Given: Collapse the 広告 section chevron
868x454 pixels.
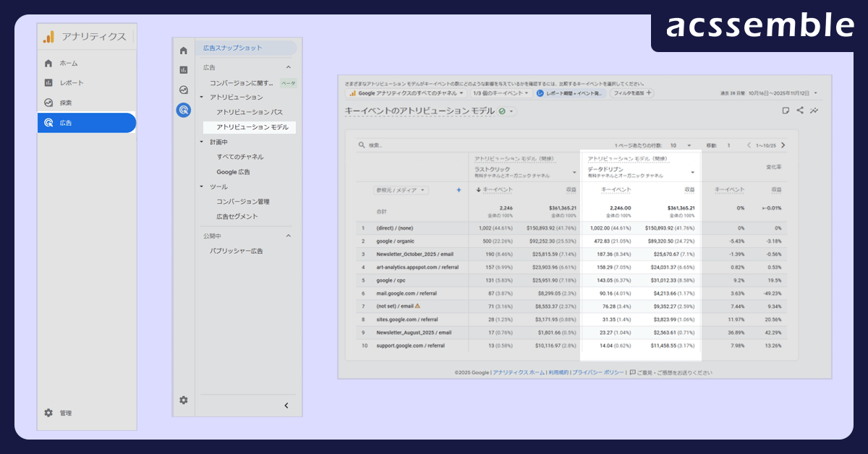Looking at the screenshot, I should point(288,67).
